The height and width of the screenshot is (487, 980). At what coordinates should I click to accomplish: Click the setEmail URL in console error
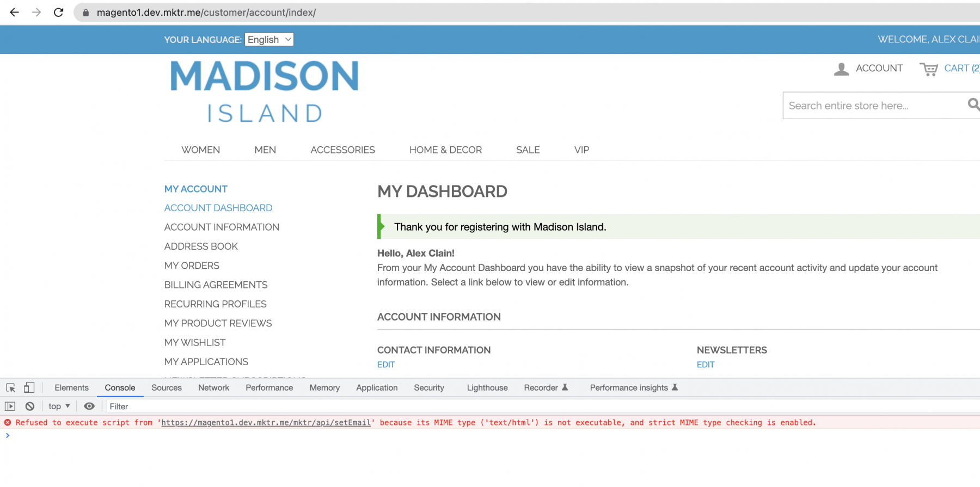pos(266,423)
